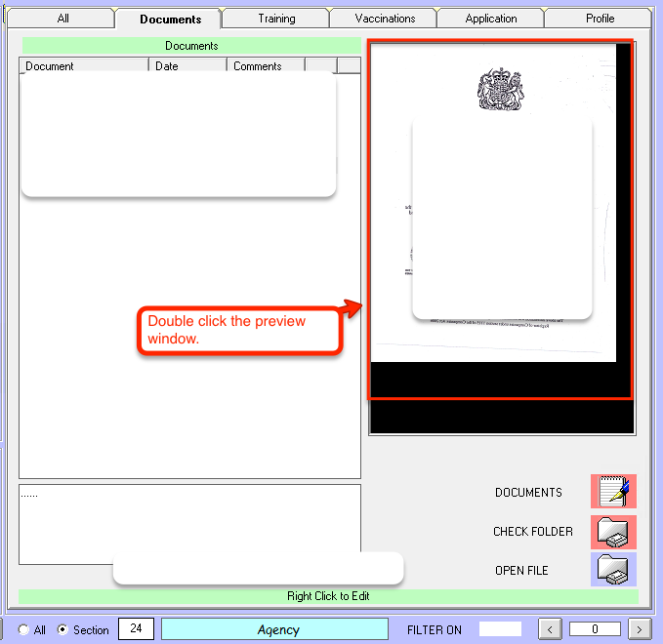Click the CHECK FOLDER icon

613,532
